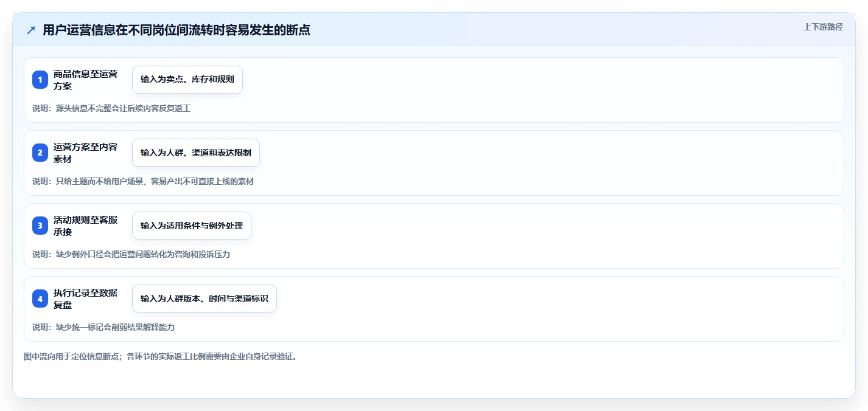Click the note 源头信息不完整会让后续内容反复返工
The height and width of the screenshot is (411, 868).
(111, 108)
